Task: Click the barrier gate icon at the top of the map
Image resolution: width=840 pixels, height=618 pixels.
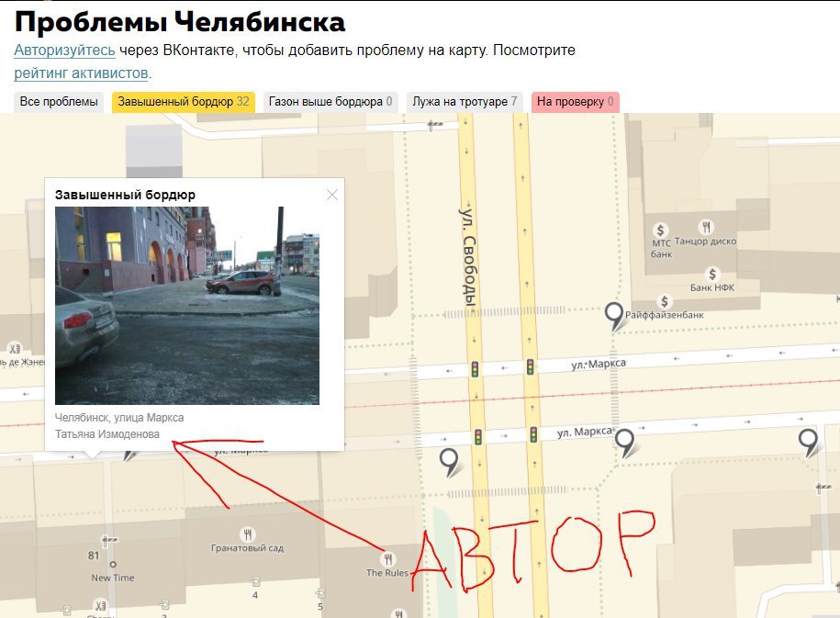Action: coord(435,125)
